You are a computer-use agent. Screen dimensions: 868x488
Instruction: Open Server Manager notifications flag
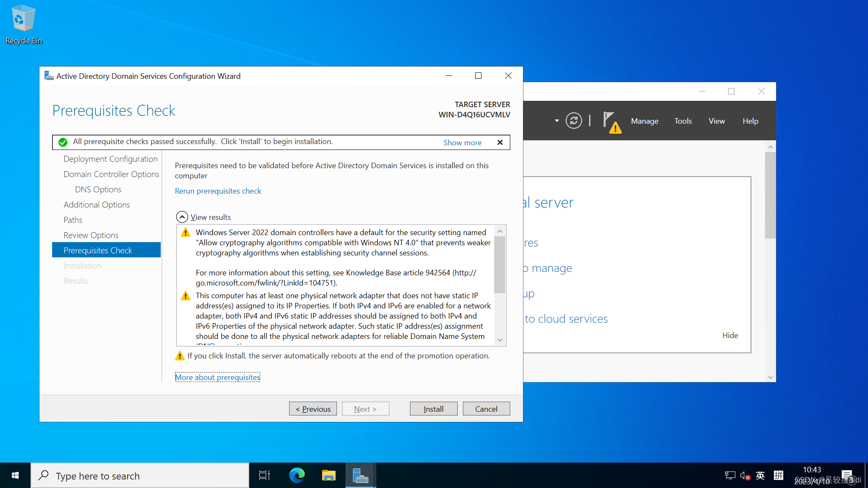[612, 122]
